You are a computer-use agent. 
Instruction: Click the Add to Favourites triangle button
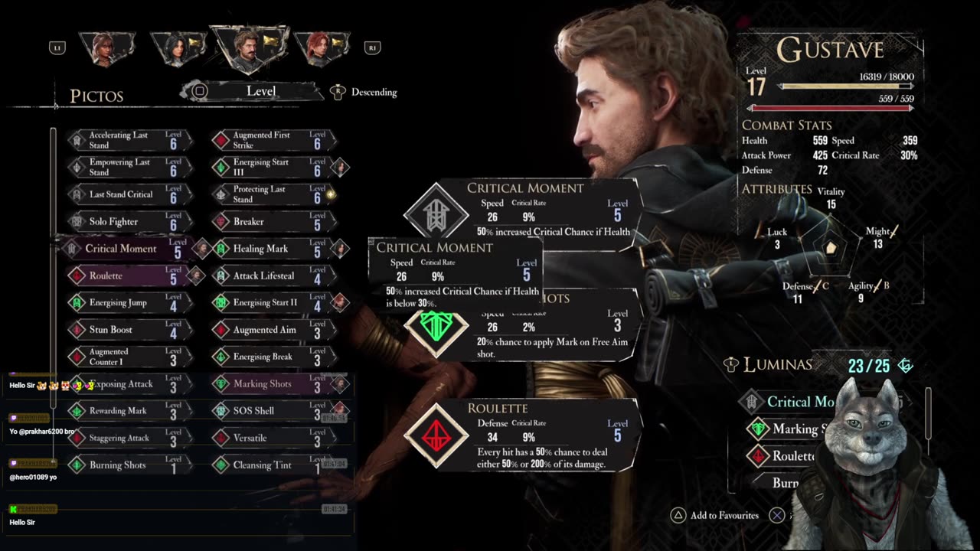[678, 516]
